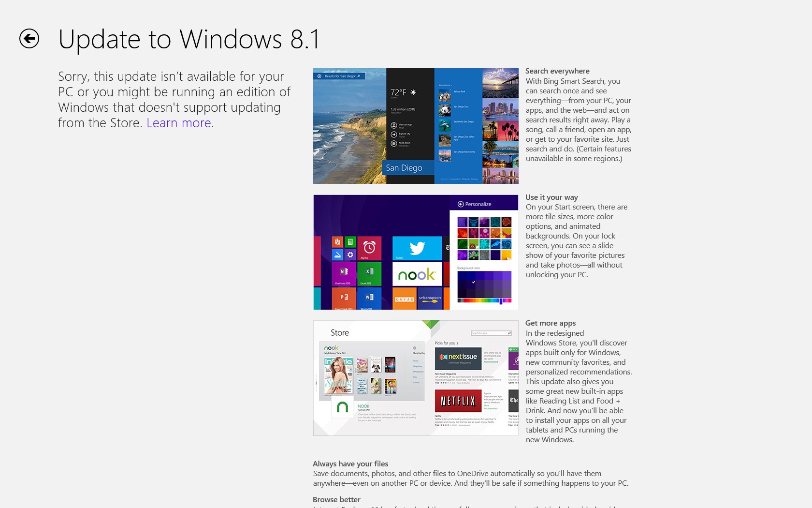Go back using the circled arrow button
812x508 pixels.
pos(29,39)
